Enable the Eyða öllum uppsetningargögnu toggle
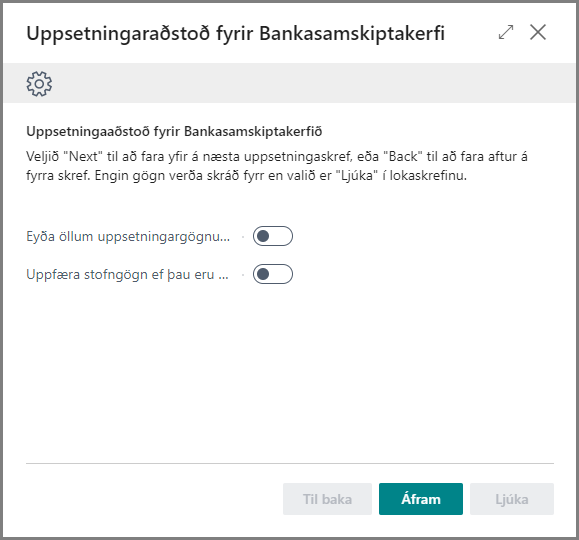Viewport: 579px width, 540px height. (x=273, y=236)
